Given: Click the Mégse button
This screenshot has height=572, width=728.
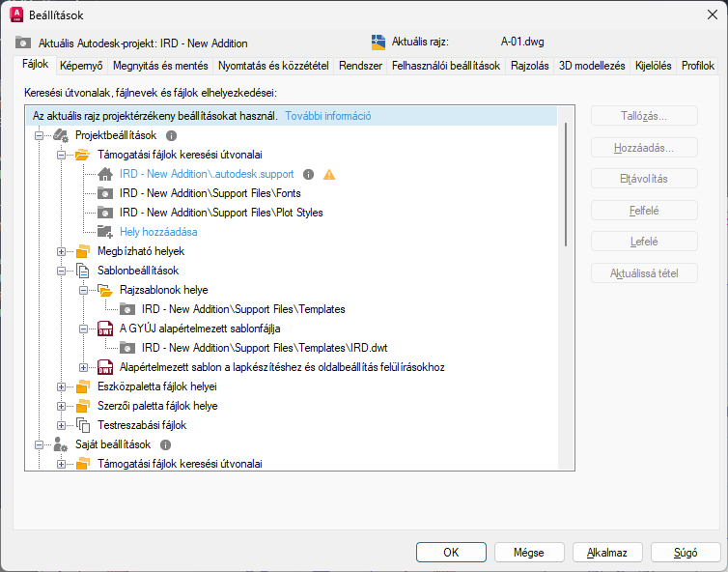Looking at the screenshot, I should (528, 552).
